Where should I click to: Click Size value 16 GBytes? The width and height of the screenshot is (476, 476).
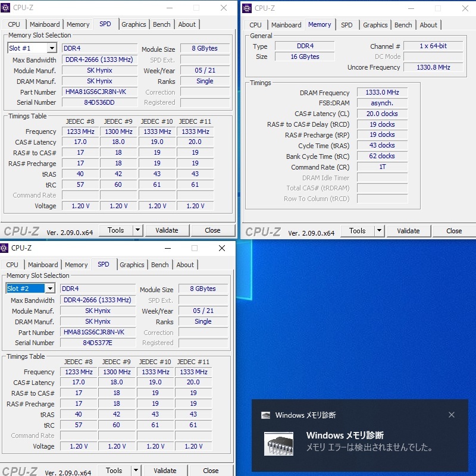click(x=305, y=57)
